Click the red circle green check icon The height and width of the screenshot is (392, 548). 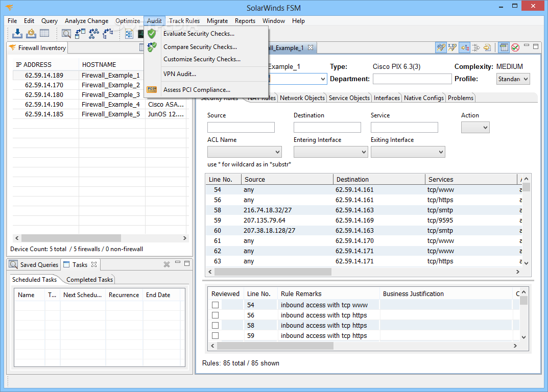point(515,47)
